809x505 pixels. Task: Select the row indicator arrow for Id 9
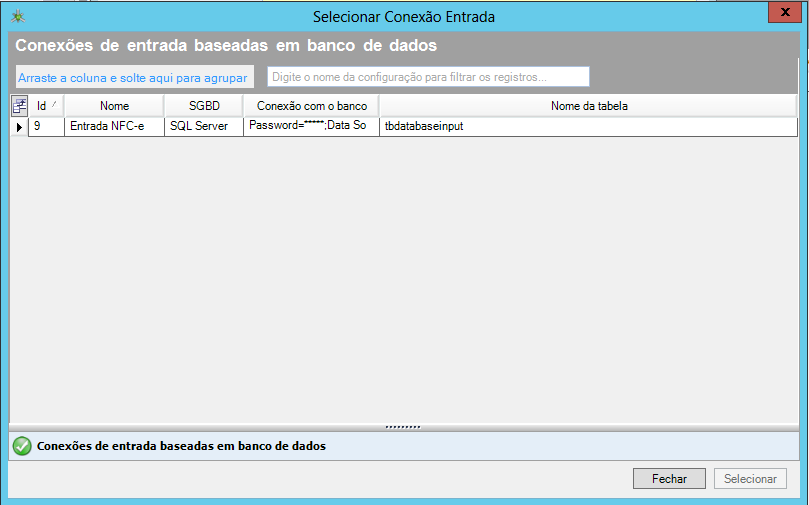pyautogui.click(x=19, y=127)
